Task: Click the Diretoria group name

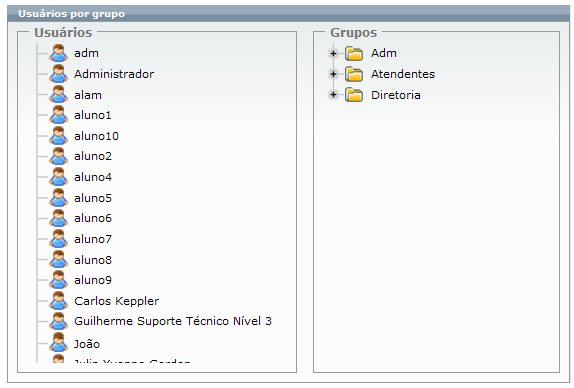Action: 396,95
